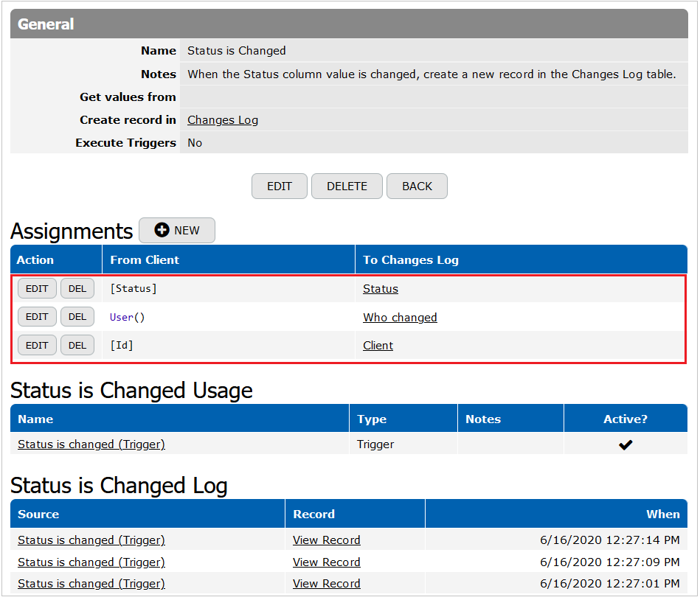The width and height of the screenshot is (700, 600).
Task: Click the Name value 'Status is Changed'
Action: click(x=237, y=51)
